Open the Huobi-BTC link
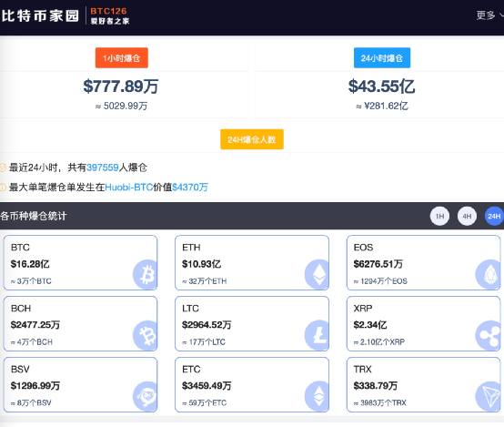 pos(129,188)
